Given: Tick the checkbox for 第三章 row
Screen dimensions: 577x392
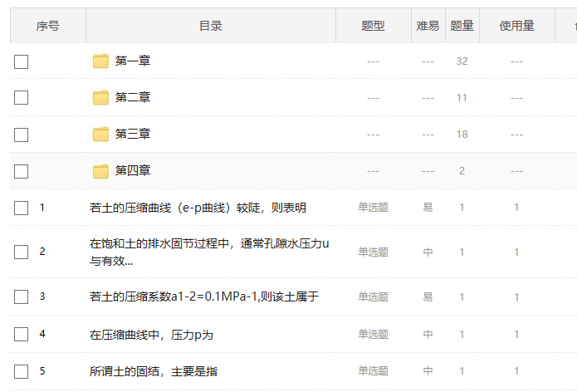Looking at the screenshot, I should (x=22, y=135).
